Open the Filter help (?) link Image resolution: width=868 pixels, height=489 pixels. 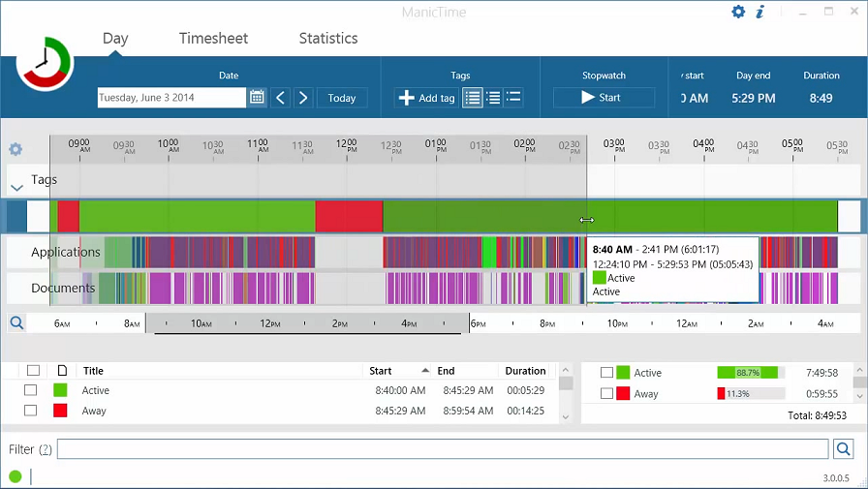pyautogui.click(x=46, y=449)
